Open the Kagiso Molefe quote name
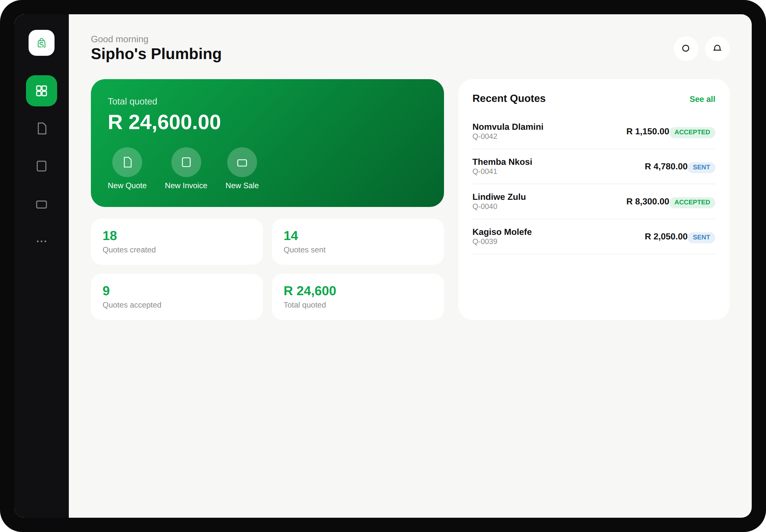766x532 pixels. (x=502, y=232)
